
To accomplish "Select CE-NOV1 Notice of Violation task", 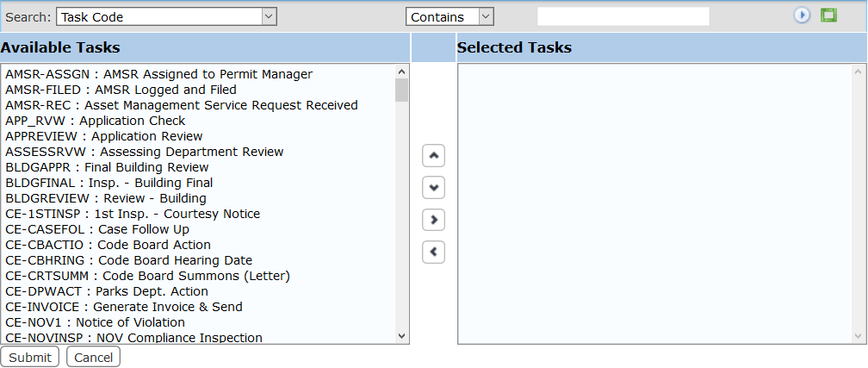I will tap(95, 322).
